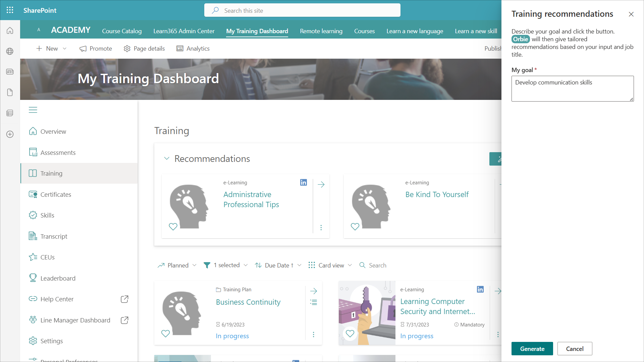Favorite the Business Continuity training plan heart
The image size is (644, 362).
coord(166,334)
